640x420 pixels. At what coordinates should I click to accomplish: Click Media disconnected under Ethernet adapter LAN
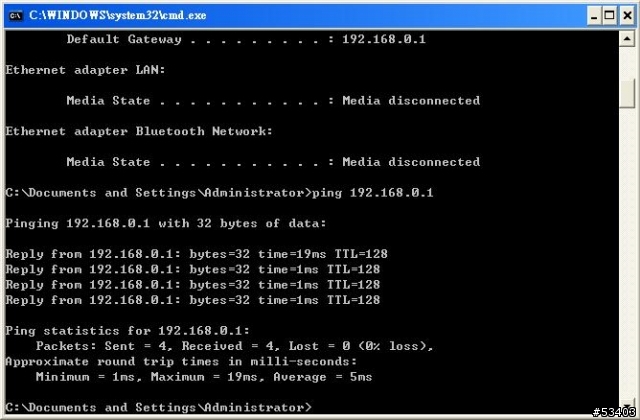point(411,100)
